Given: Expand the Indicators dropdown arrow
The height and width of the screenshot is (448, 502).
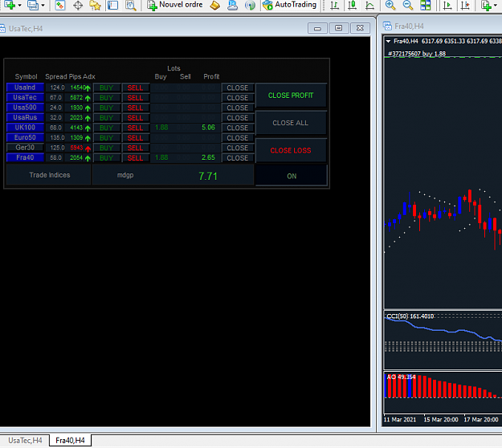Looking at the screenshot, I should (x=496, y=5).
